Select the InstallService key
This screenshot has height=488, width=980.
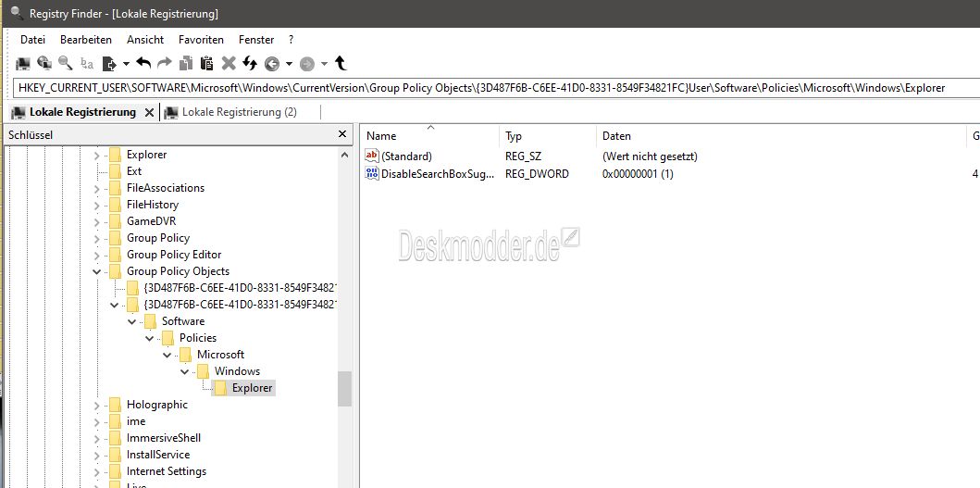(x=158, y=455)
